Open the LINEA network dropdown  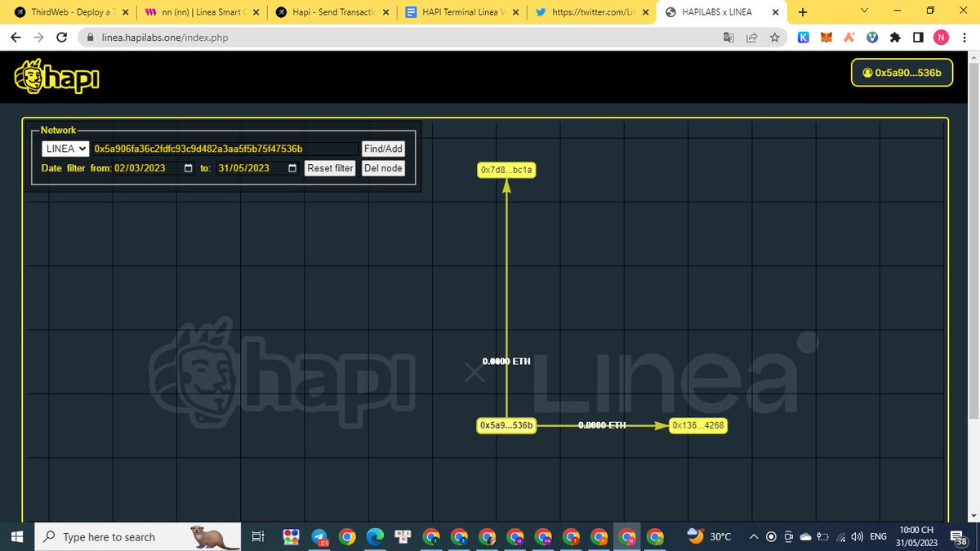pyautogui.click(x=65, y=148)
